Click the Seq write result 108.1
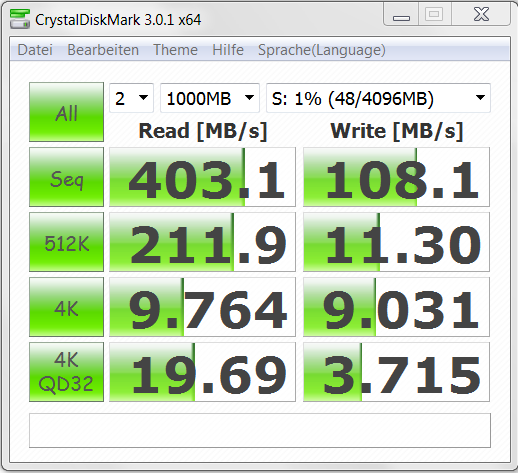Screen dimensions: 518x473 [396, 177]
